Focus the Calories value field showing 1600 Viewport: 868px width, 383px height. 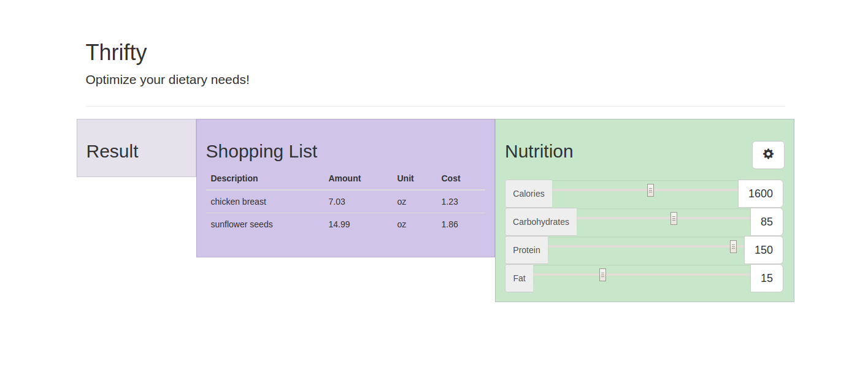pos(760,194)
